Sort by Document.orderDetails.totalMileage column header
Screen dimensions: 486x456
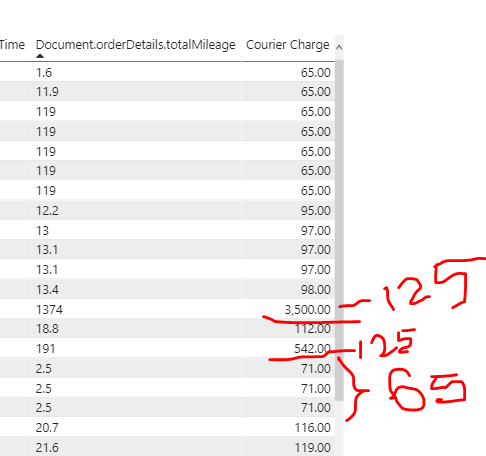(136, 45)
